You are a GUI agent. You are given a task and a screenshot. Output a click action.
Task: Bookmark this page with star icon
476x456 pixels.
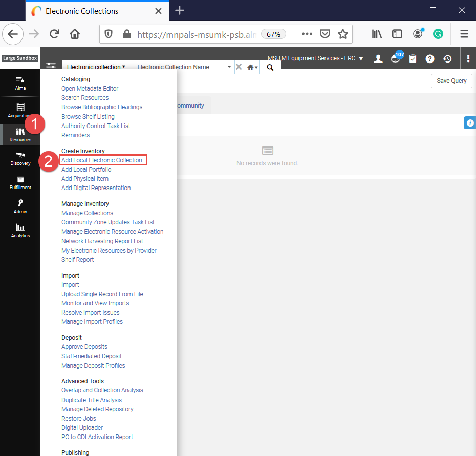pos(343,34)
